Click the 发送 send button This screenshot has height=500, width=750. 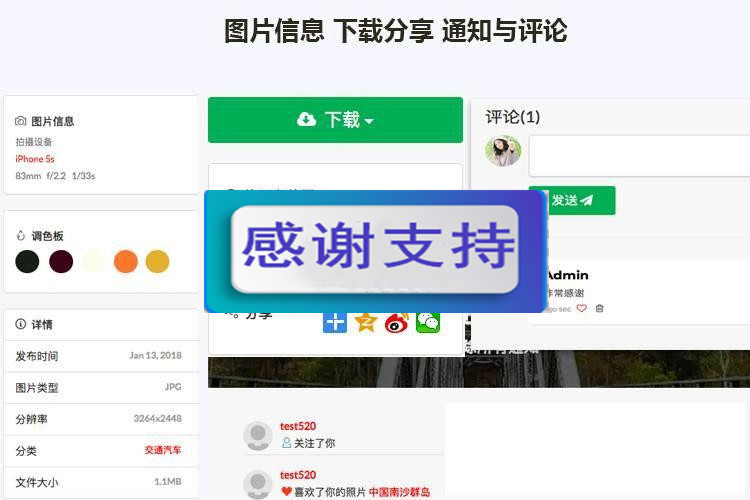[x=572, y=200]
